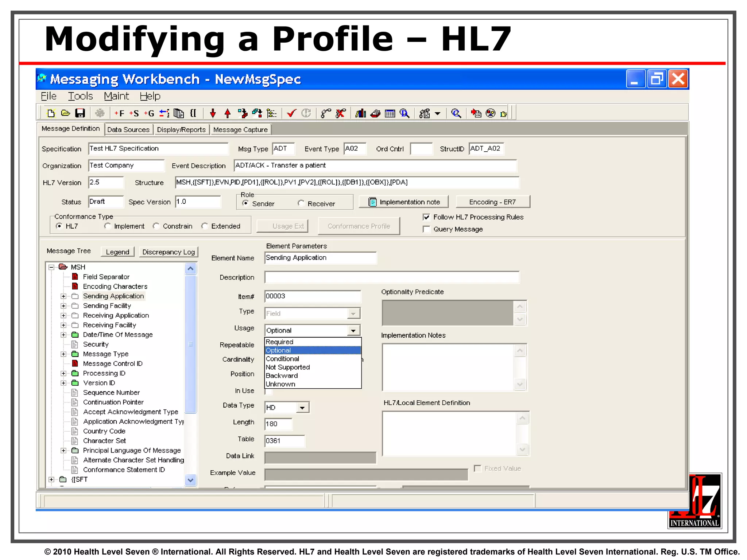Click the New document toolbar icon
The image size is (747, 560).
click(51, 113)
